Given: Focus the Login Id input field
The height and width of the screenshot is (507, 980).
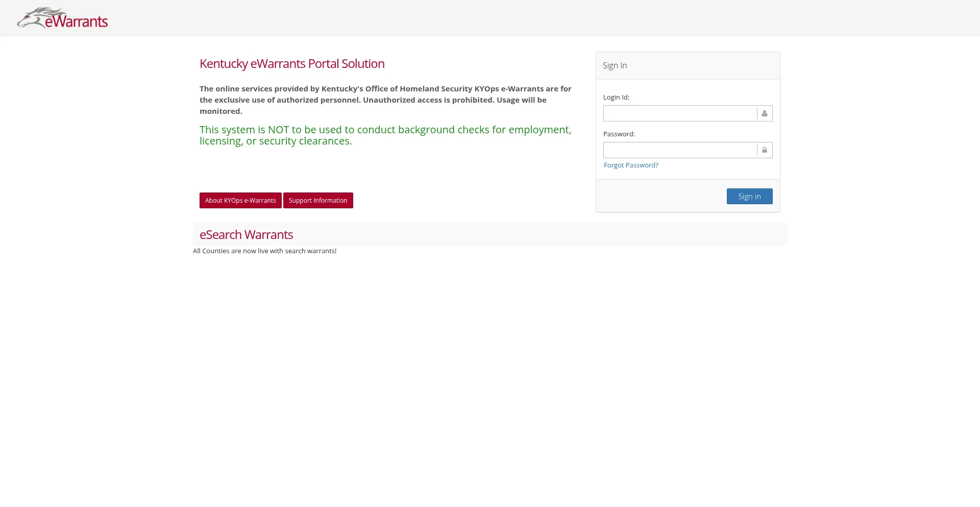Looking at the screenshot, I should [679, 113].
